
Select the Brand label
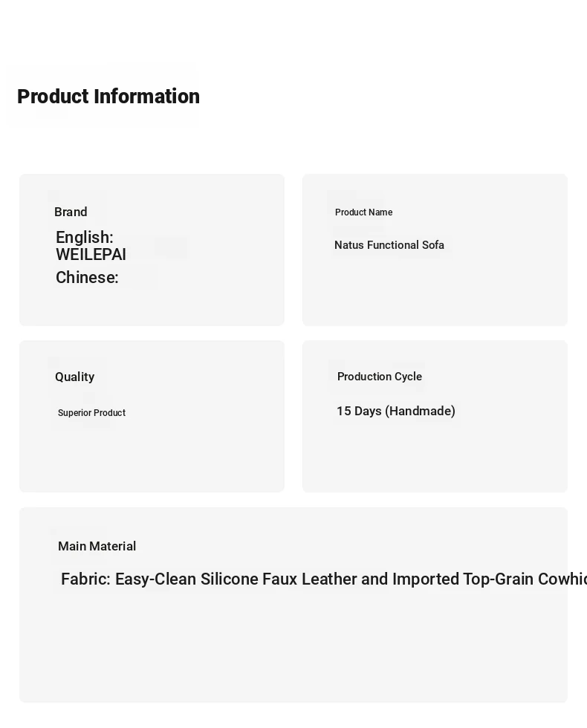click(71, 212)
